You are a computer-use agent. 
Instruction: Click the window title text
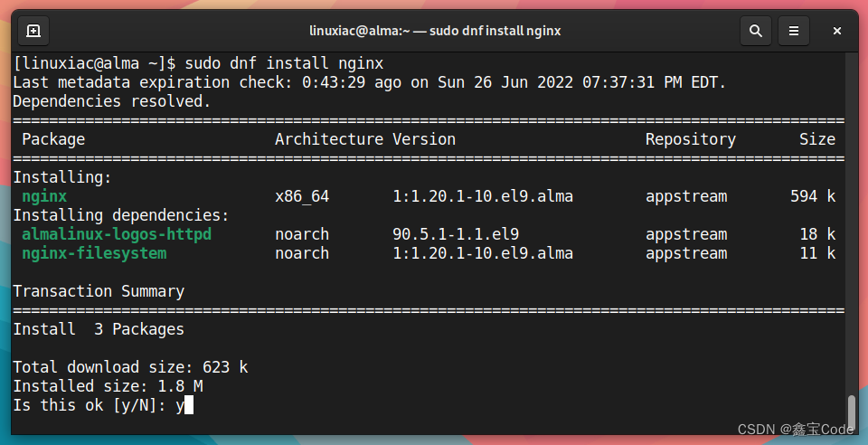435,31
